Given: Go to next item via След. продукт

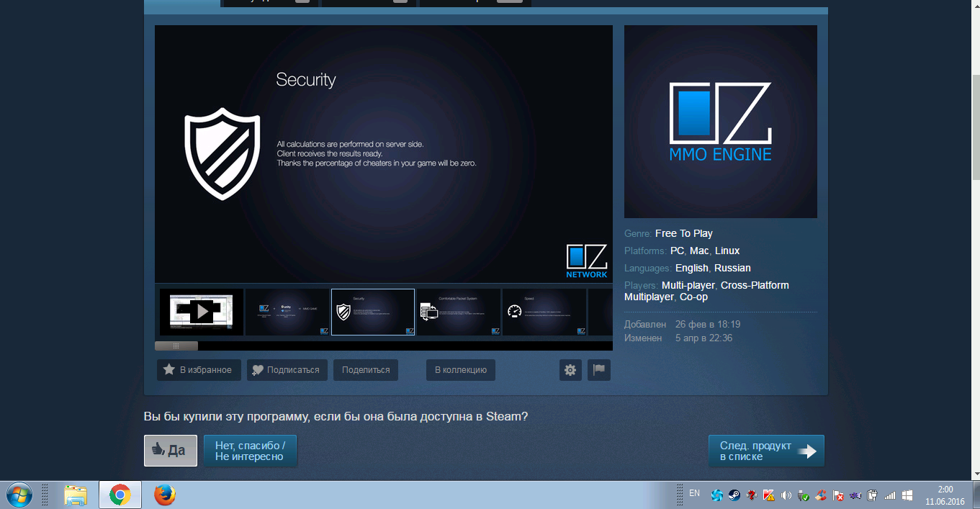Looking at the screenshot, I should point(766,451).
